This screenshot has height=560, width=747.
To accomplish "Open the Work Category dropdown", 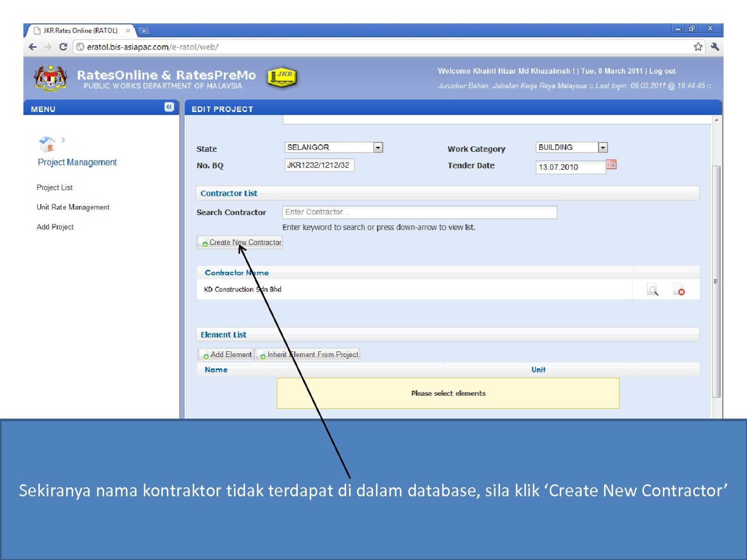I will [x=572, y=147].
